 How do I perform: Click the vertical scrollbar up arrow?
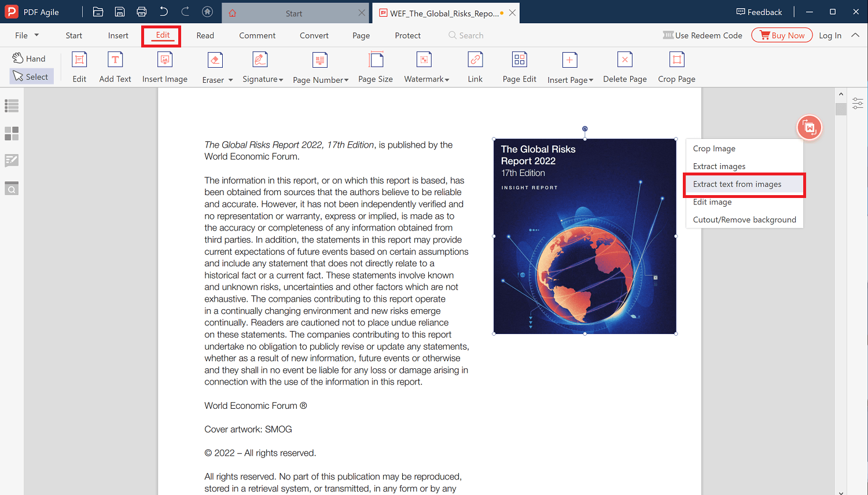tap(841, 94)
